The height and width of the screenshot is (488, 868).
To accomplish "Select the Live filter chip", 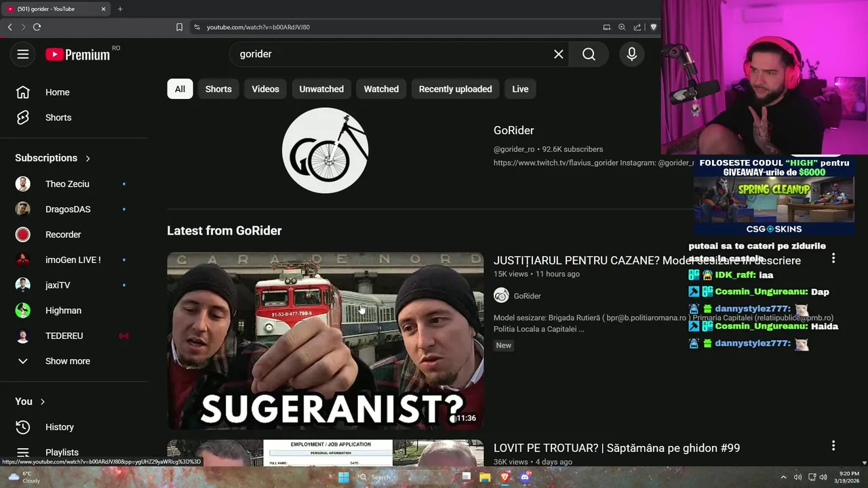I will 520,89.
